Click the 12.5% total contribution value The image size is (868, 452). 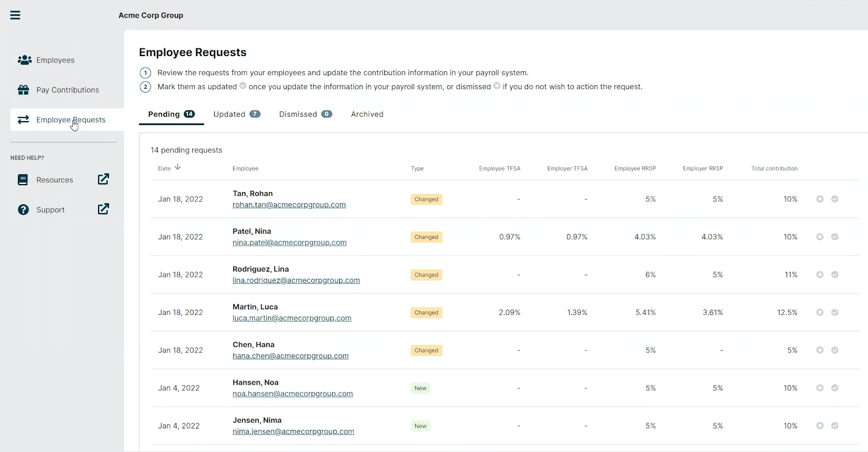pyautogui.click(x=787, y=313)
